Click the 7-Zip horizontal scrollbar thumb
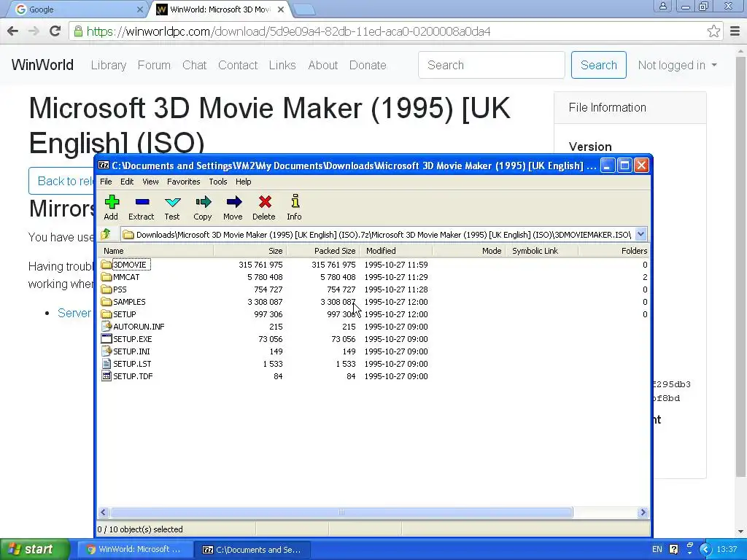 click(341, 513)
